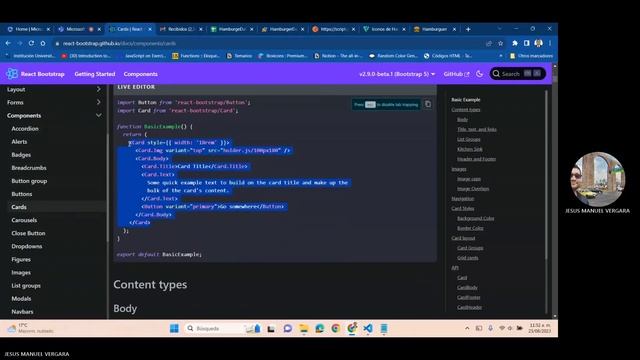Screen dimensions: 640x360
Task: Jump to Grid cards section link
Action: pyautogui.click(x=468, y=258)
